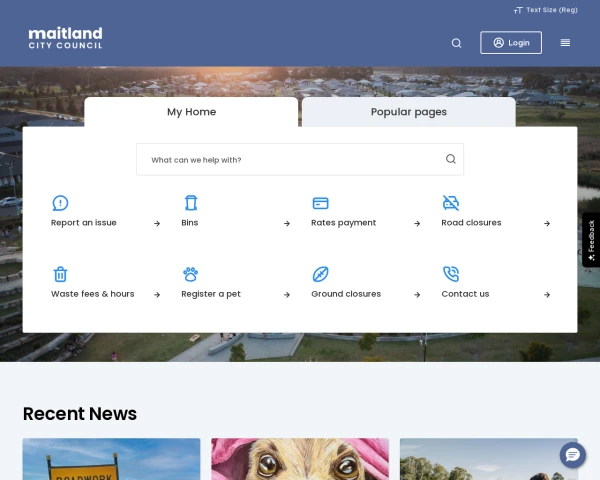The image size is (600, 480).
Task: Open the Register a pet link
Action: tap(211, 294)
